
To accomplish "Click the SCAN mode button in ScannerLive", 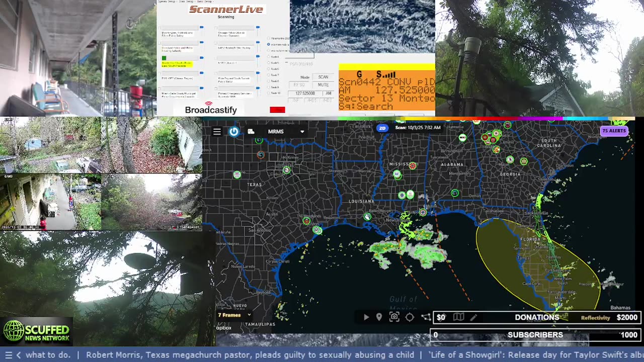I will tap(323, 77).
